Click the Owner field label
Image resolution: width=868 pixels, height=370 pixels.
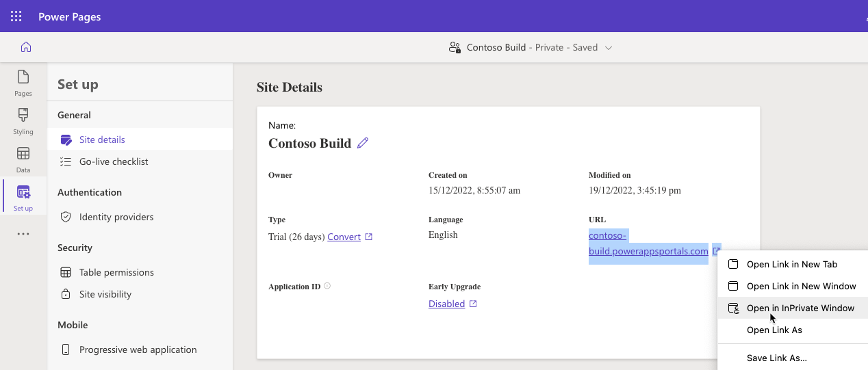(280, 175)
